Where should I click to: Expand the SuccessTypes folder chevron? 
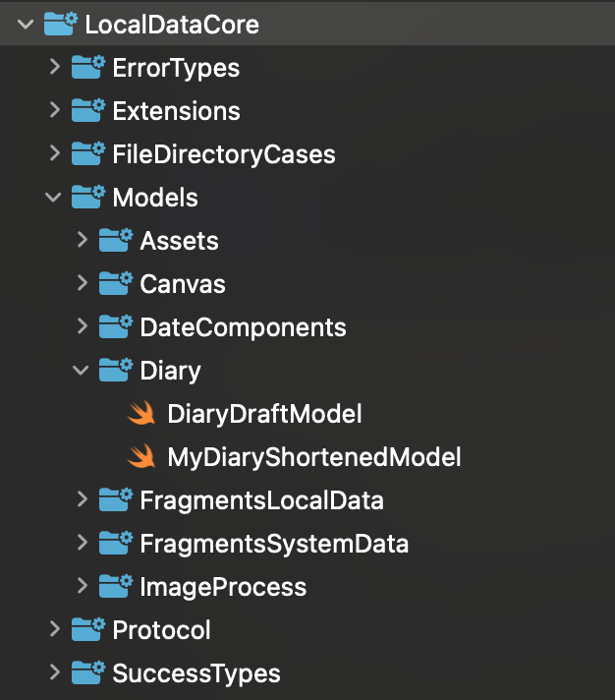54,673
